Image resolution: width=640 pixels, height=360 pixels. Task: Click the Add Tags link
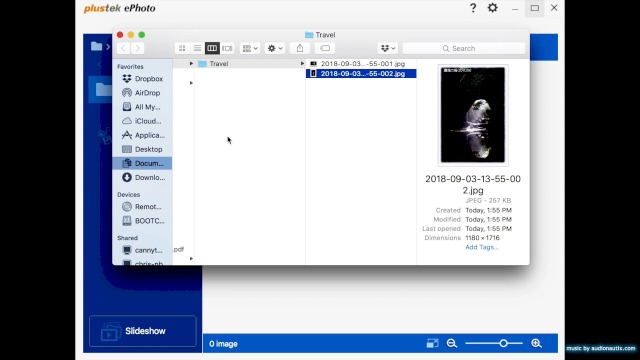click(482, 247)
